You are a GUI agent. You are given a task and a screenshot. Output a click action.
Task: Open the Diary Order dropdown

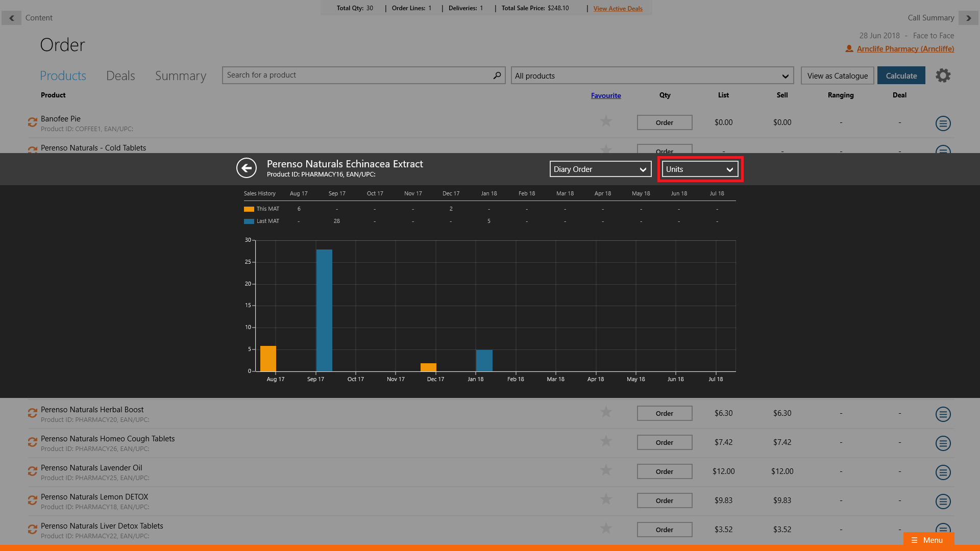(x=600, y=169)
